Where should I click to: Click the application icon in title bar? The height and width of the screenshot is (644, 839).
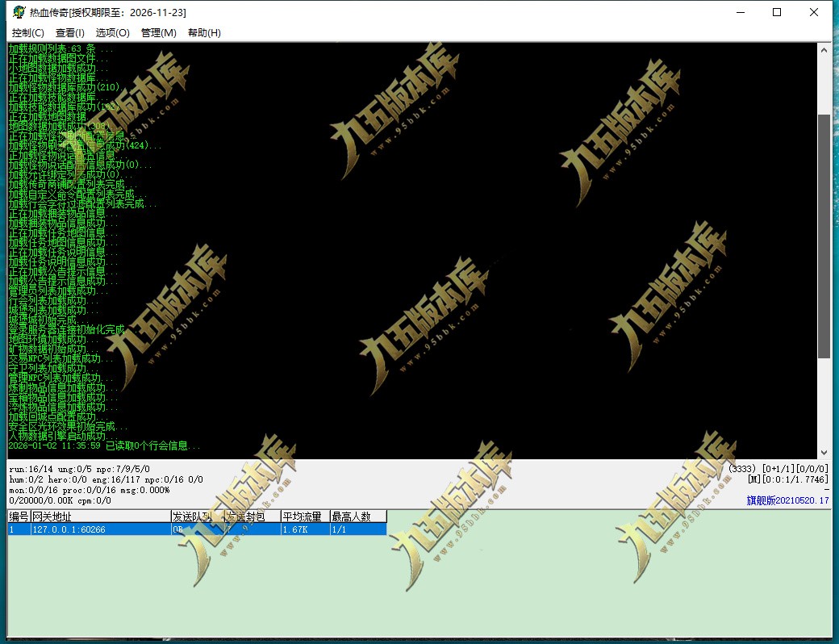click(19, 12)
